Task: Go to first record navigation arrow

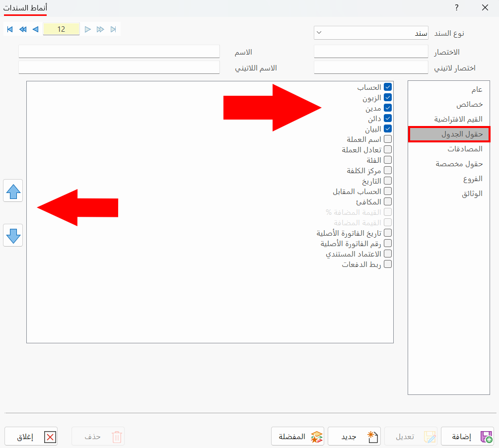Action: pos(10,29)
